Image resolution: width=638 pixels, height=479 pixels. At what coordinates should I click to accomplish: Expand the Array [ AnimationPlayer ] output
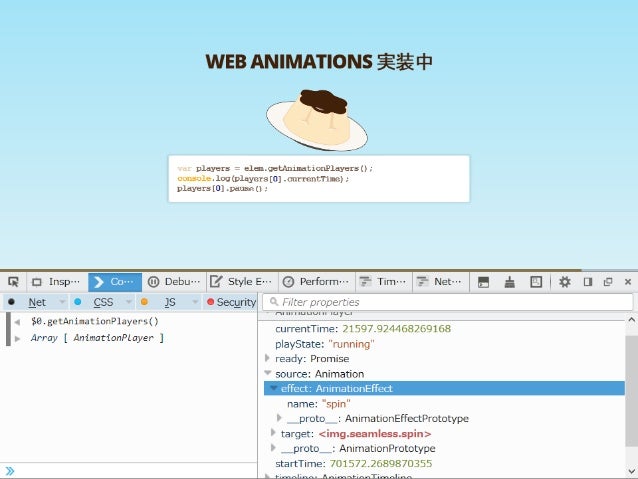click(x=17, y=338)
